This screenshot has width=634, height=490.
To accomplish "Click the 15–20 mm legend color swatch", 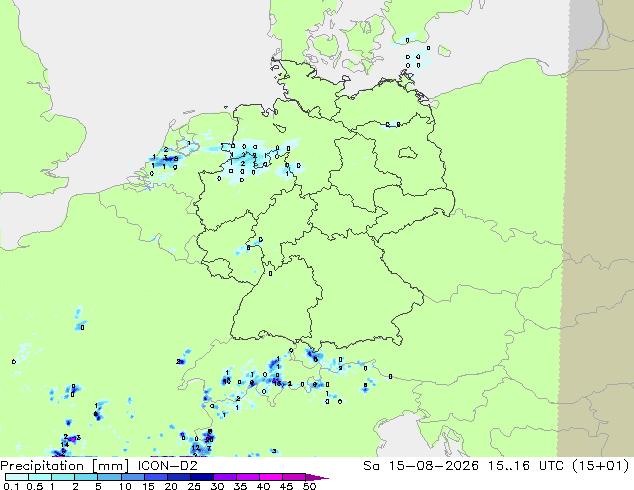I will [155, 477].
